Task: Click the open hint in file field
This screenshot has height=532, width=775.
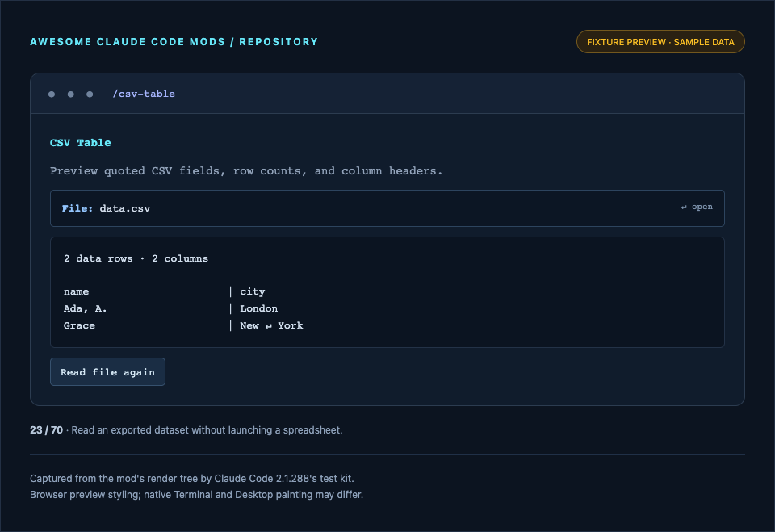Action: point(697,207)
